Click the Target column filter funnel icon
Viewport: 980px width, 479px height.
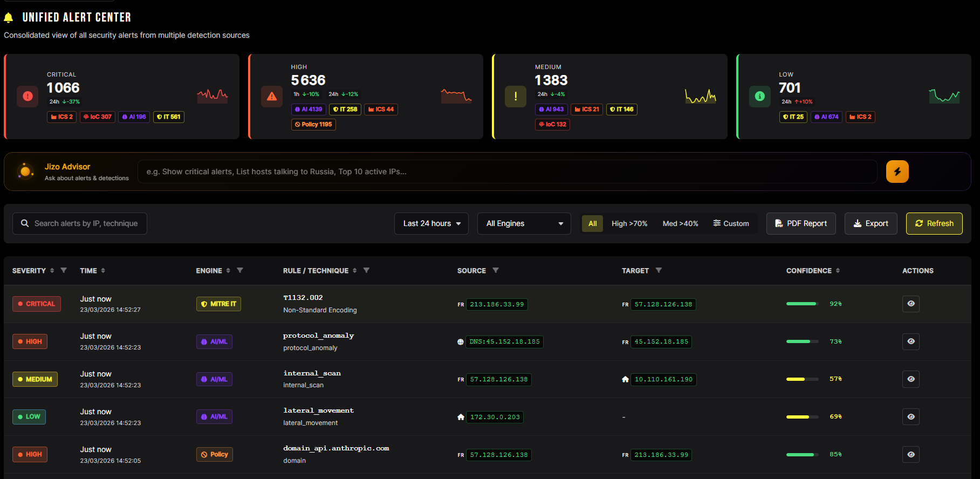[x=659, y=270]
